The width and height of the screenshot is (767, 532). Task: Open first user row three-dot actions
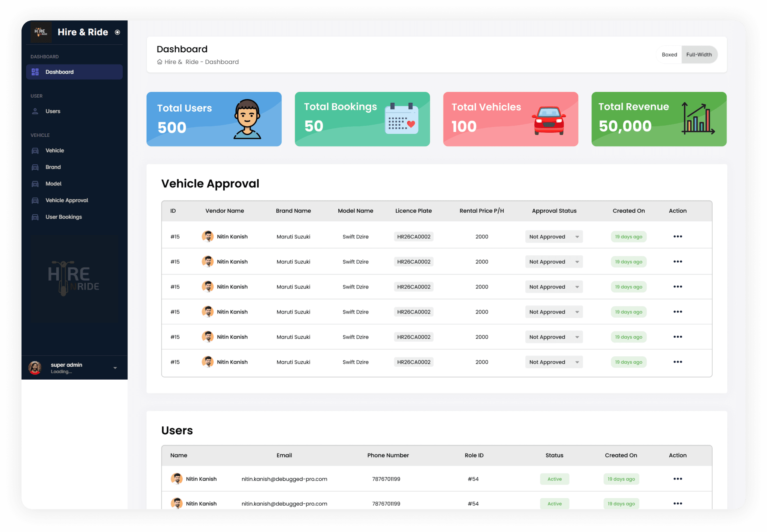(677, 479)
